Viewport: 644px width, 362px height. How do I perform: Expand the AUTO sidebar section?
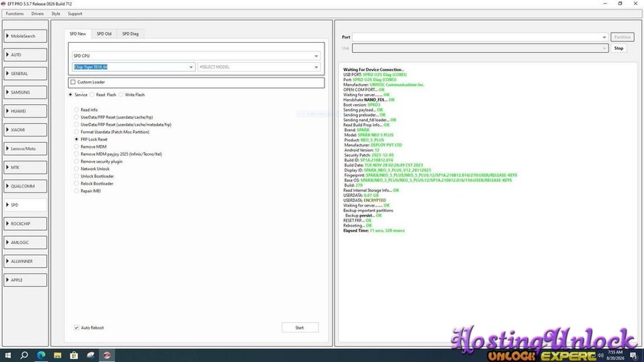tap(25, 54)
